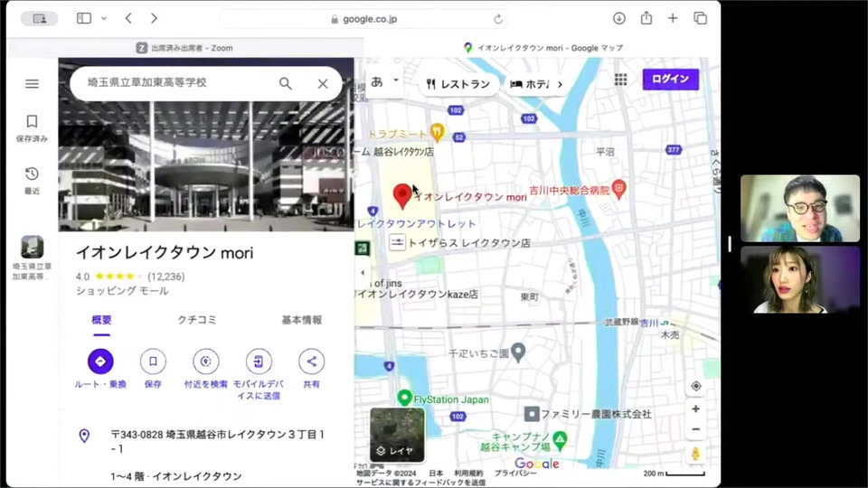The image size is (868, 488).
Task: Click the 千疋いちご園 map marker
Action: point(517,352)
